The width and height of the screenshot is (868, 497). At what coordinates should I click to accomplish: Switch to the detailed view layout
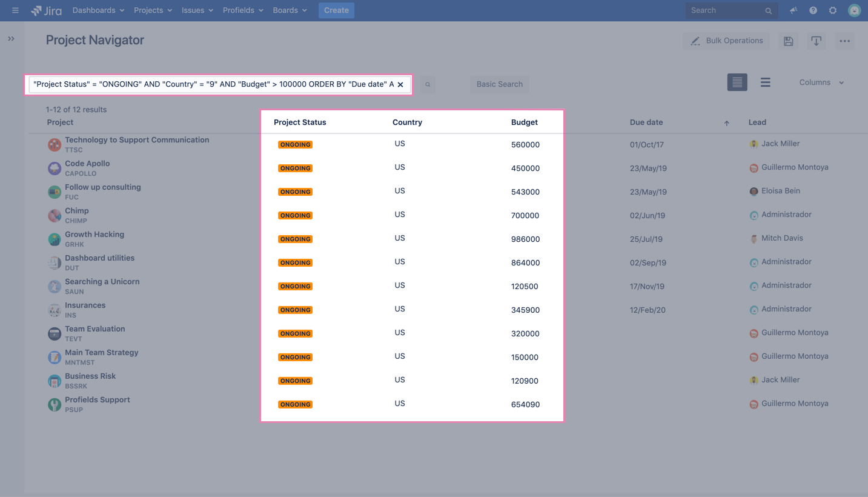click(737, 82)
